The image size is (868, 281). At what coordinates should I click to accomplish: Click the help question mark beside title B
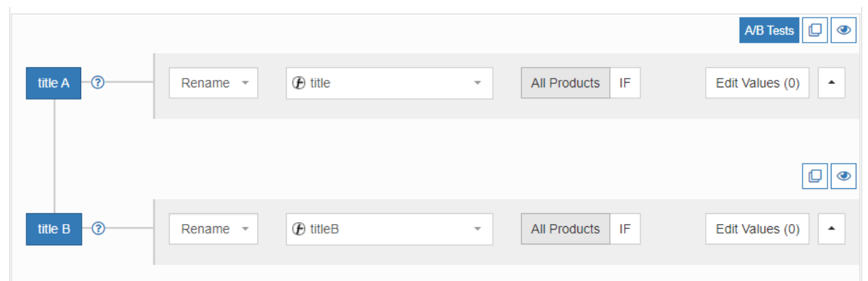click(98, 228)
